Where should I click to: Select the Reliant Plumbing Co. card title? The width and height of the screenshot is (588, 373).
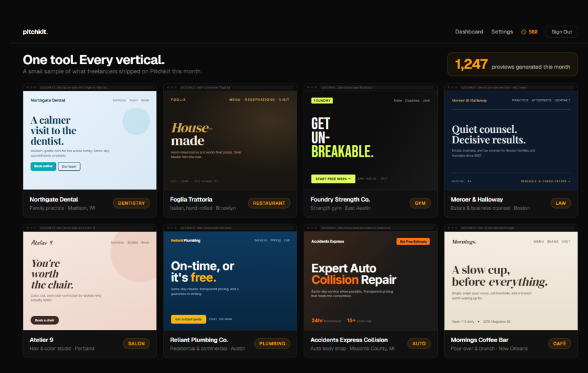(199, 340)
